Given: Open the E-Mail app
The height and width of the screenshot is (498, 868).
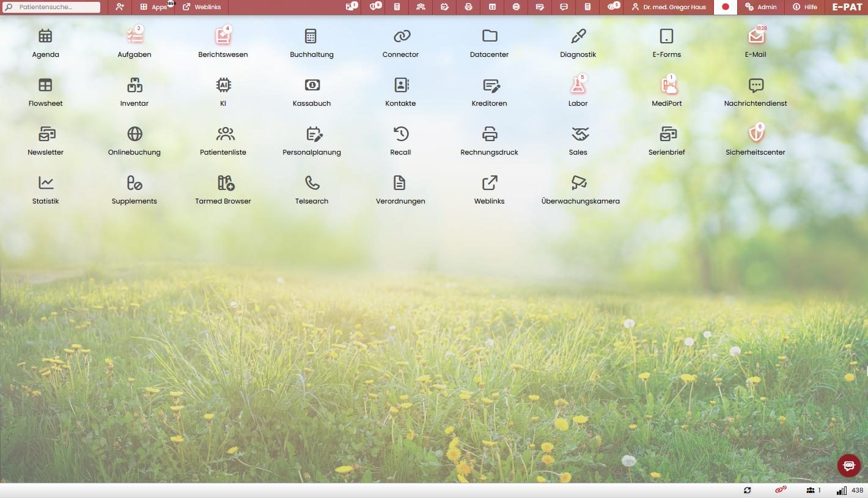Looking at the screenshot, I should [756, 42].
